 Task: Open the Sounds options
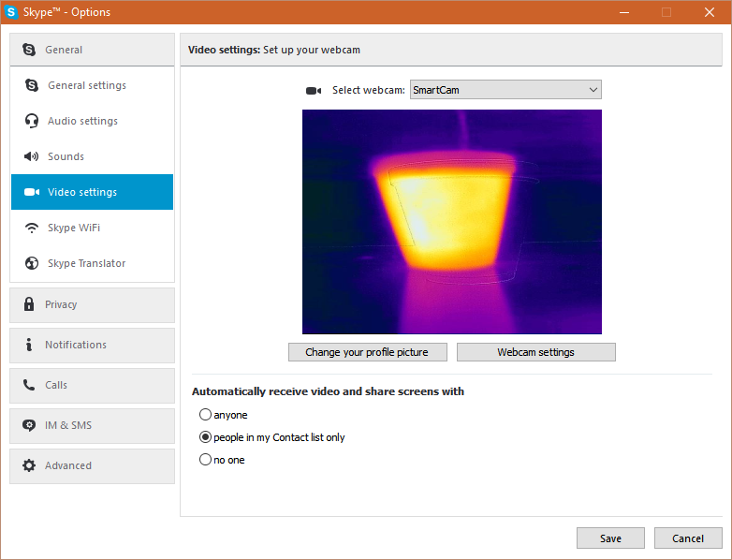92,156
